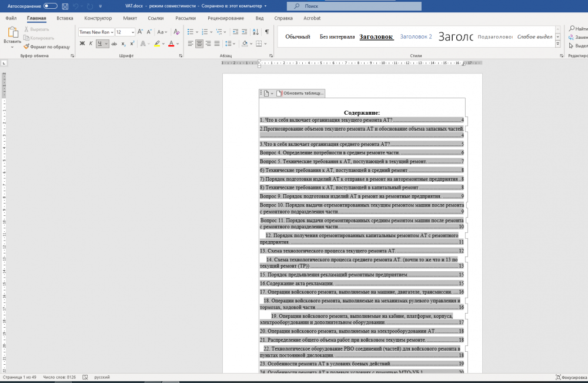Decrease indent icon

[x=236, y=32]
